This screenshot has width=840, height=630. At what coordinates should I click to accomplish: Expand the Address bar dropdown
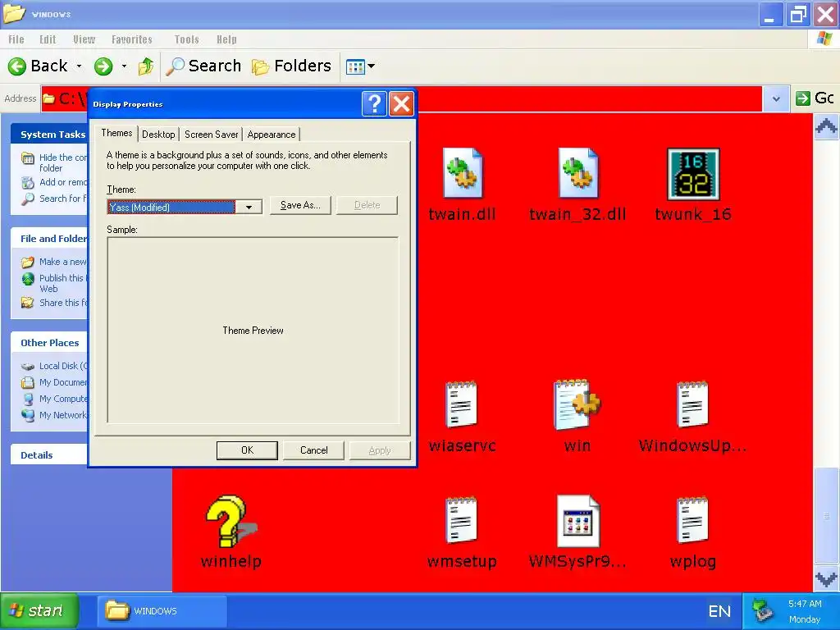pyautogui.click(x=776, y=98)
